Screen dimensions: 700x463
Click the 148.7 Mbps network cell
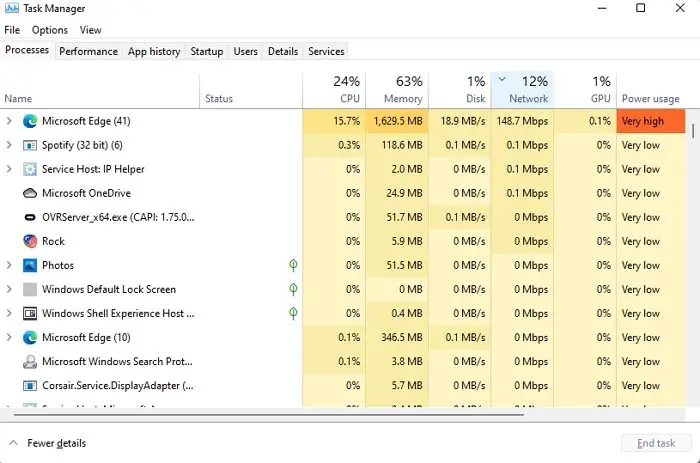(522, 121)
